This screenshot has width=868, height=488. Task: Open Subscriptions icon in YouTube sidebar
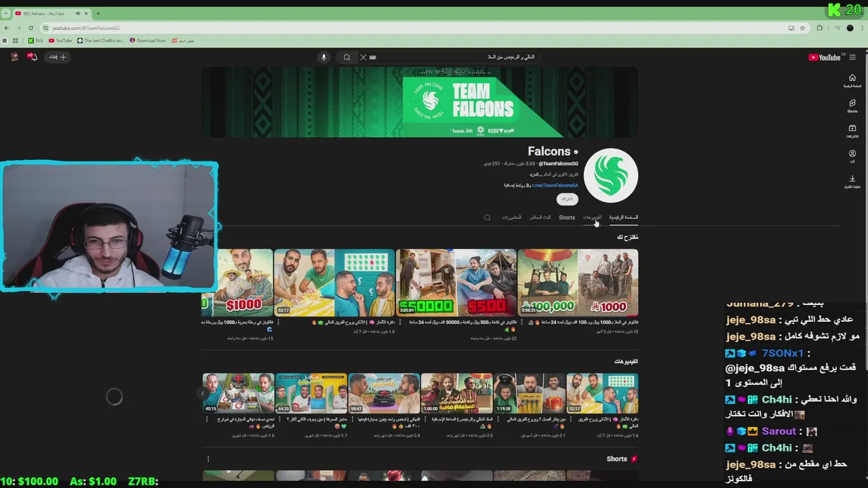point(852,131)
